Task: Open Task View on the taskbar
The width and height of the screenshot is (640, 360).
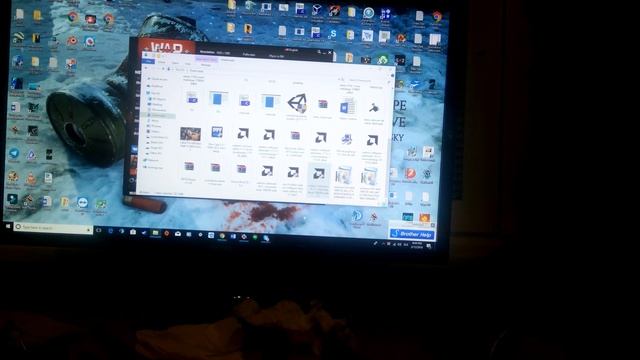Action: (x=98, y=230)
